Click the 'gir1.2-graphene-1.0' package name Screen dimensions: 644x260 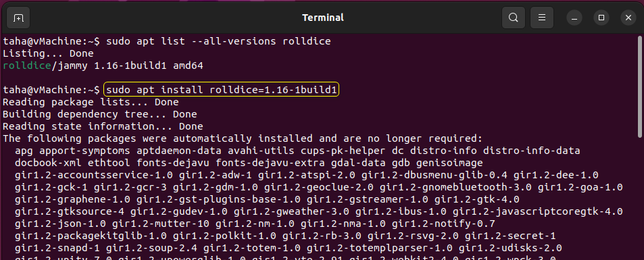click(72, 200)
